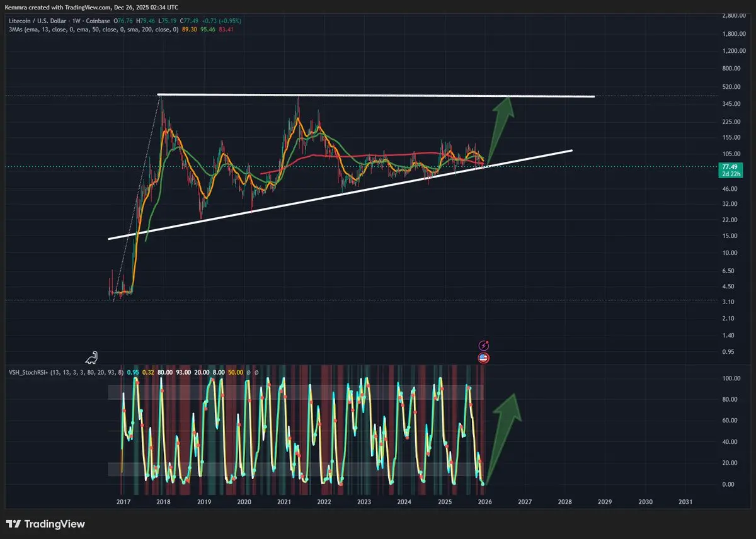Click the pink lightning-bolt event icon

coord(484,345)
